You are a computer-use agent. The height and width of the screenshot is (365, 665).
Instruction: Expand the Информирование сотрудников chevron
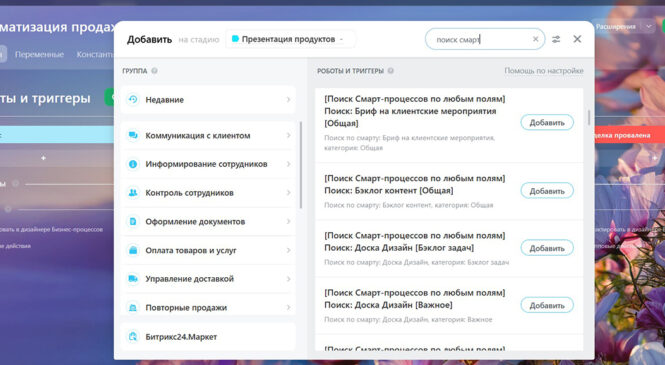tap(288, 164)
